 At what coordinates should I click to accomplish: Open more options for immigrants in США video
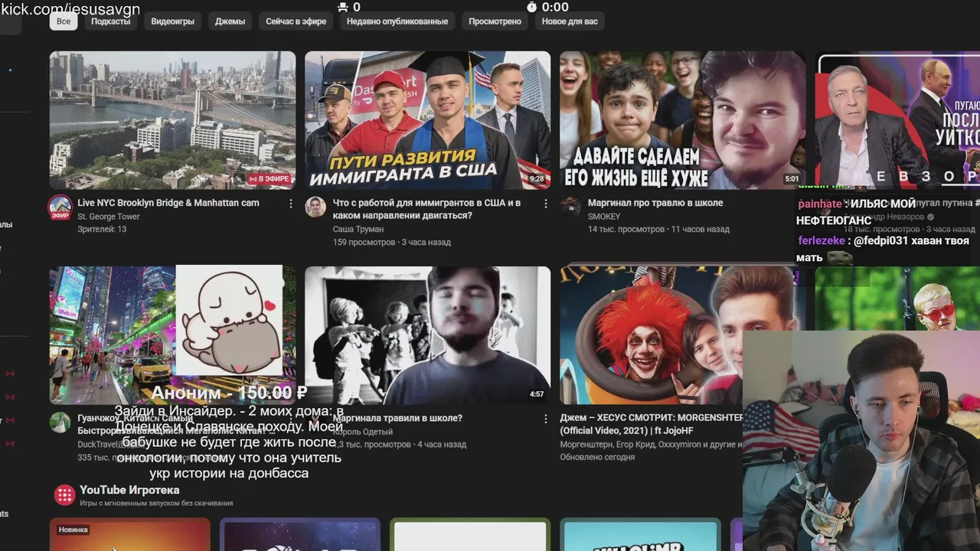pos(546,204)
